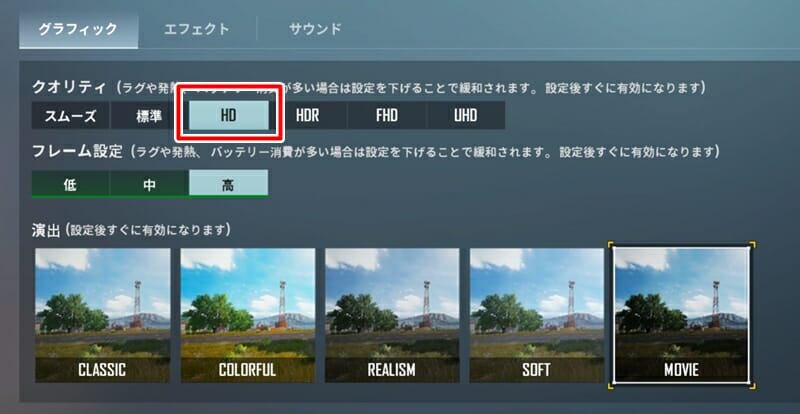Image resolution: width=800 pixels, height=414 pixels.
Task: Pick the CLASSIC style thumbnail
Action: point(103,315)
